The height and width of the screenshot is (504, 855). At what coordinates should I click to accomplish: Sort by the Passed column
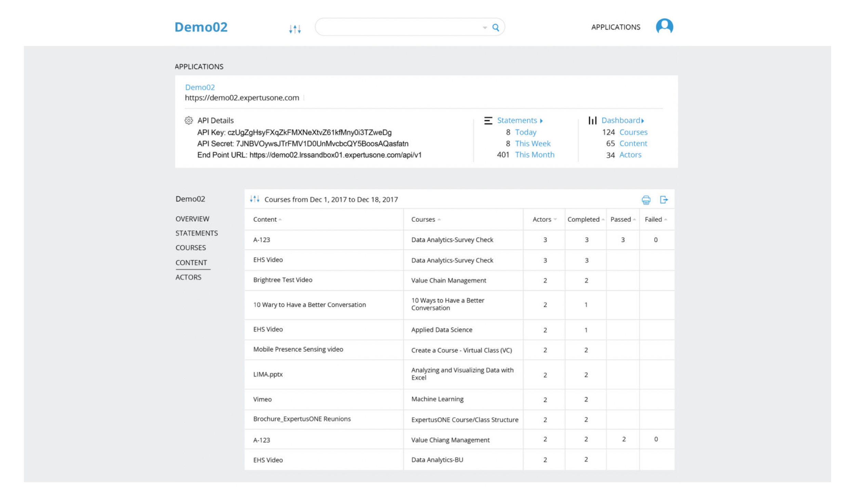(x=623, y=219)
